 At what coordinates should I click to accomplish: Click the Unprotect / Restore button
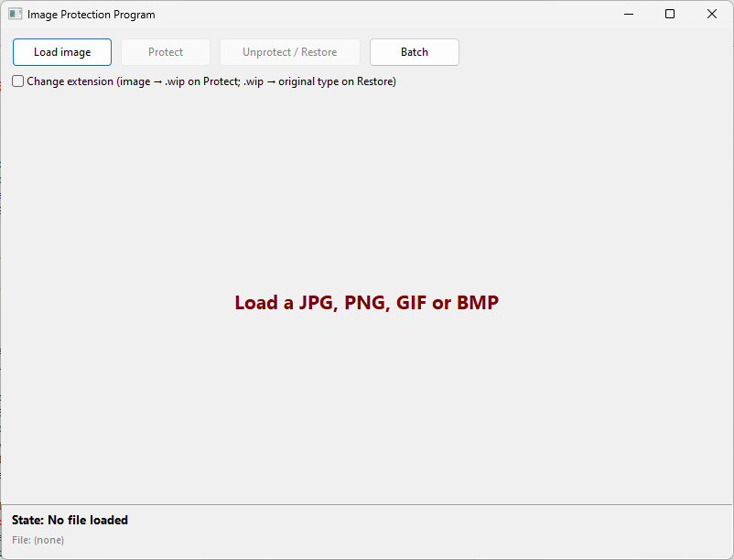tap(290, 52)
